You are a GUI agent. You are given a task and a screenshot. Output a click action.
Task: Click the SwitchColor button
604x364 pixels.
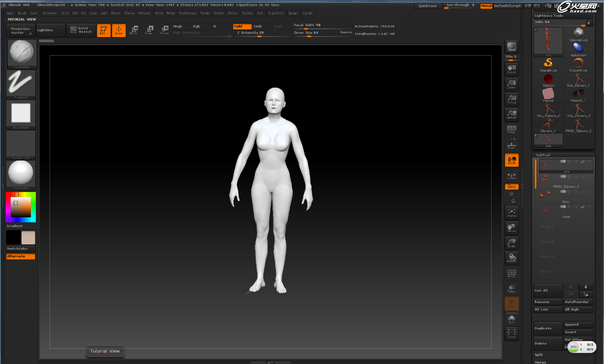(21, 249)
